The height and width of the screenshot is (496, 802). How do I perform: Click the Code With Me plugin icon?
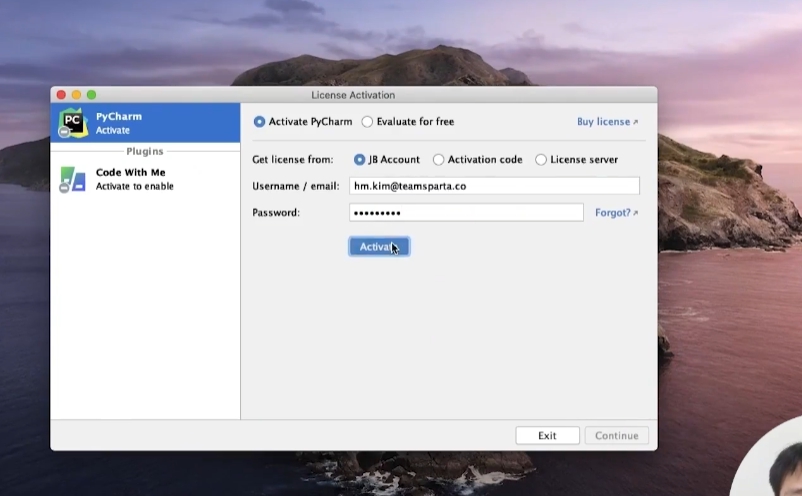click(73, 179)
